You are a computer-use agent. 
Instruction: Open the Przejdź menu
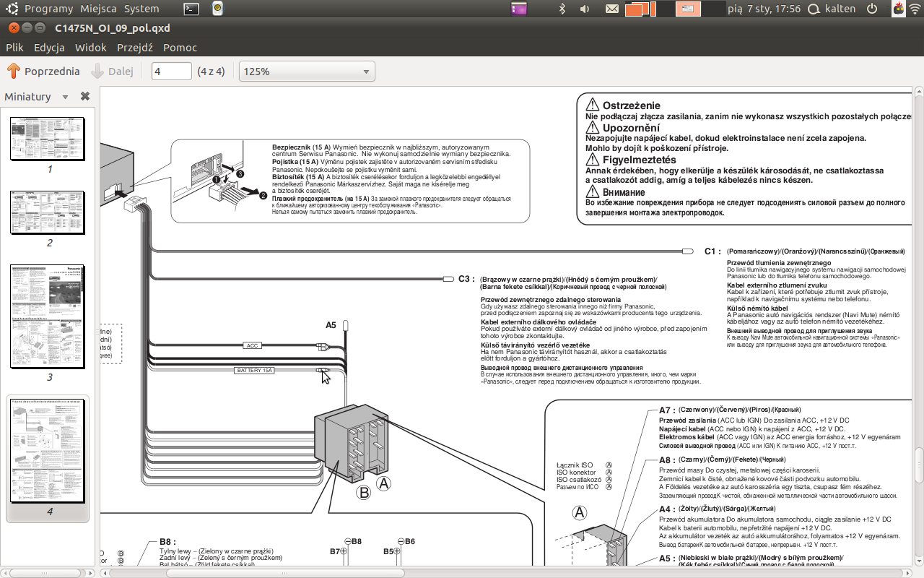click(x=135, y=48)
